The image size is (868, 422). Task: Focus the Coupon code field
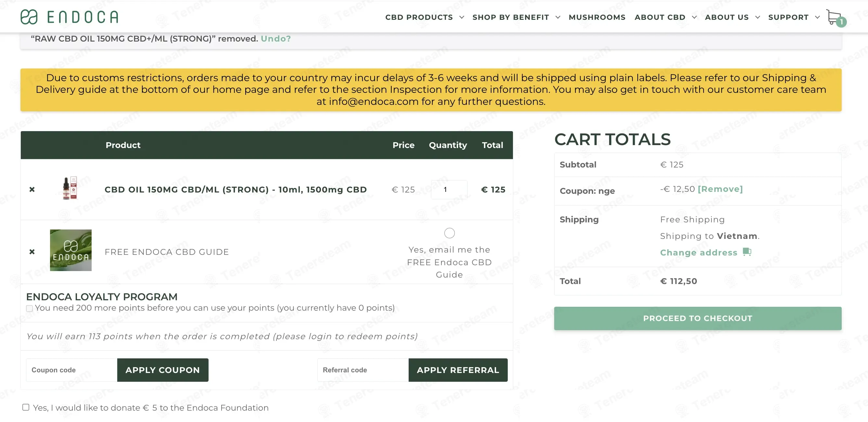[72, 370]
